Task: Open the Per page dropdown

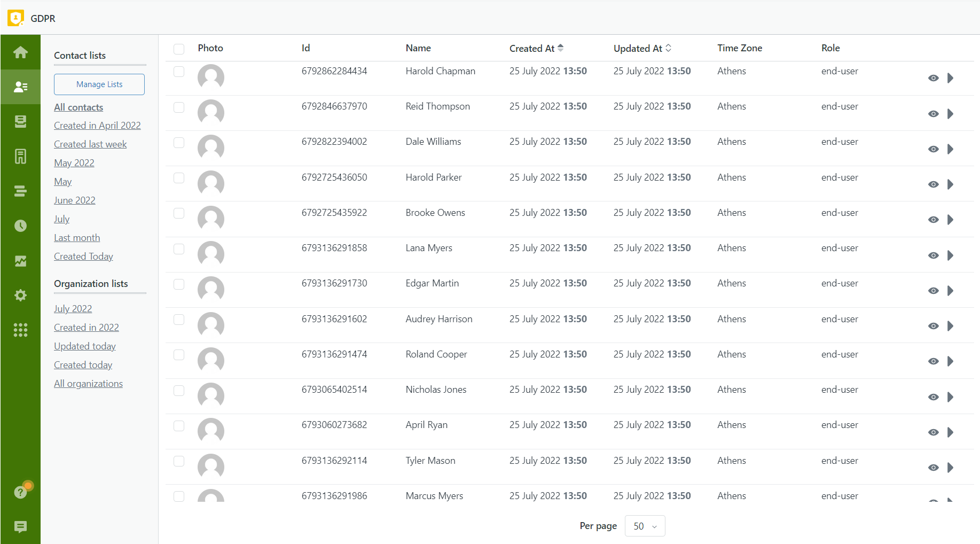Action: 645,526
